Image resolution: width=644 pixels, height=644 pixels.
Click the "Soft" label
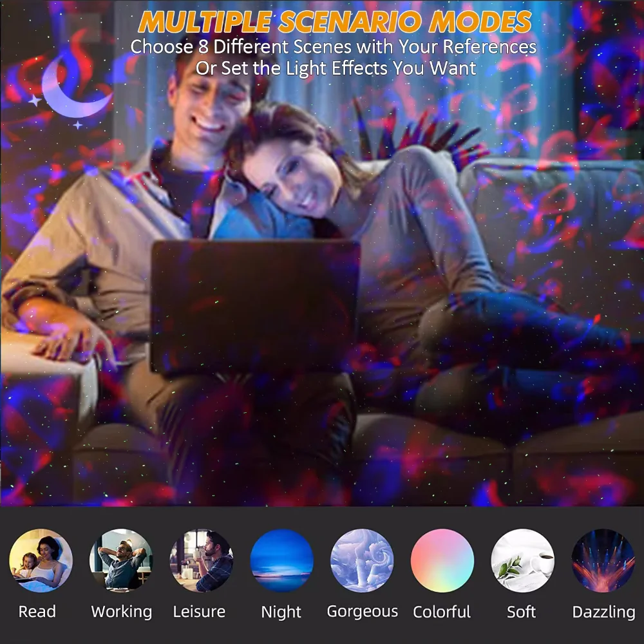point(521,612)
